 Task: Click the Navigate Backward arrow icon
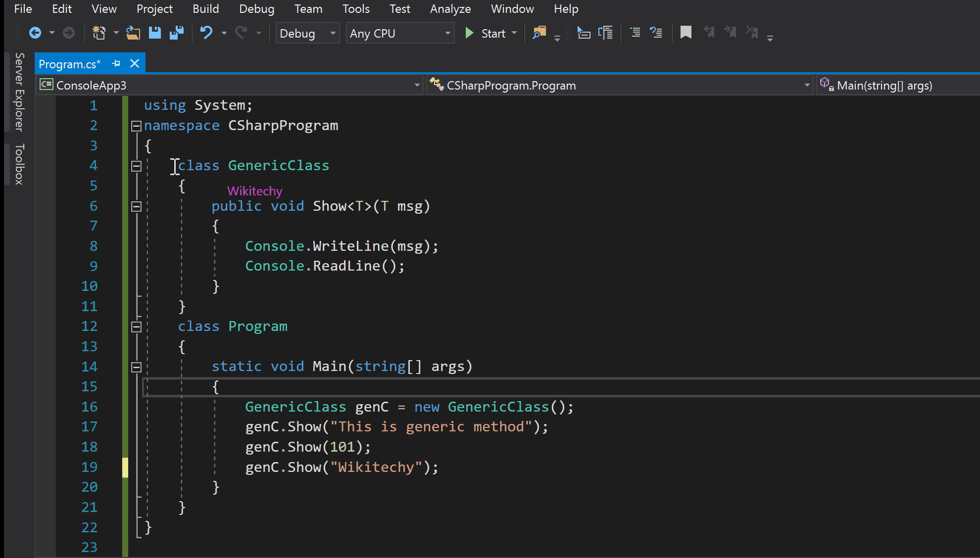35,33
